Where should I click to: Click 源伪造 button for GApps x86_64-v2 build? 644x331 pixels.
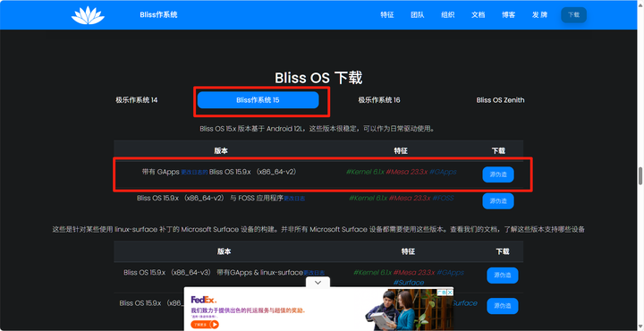coord(498,174)
